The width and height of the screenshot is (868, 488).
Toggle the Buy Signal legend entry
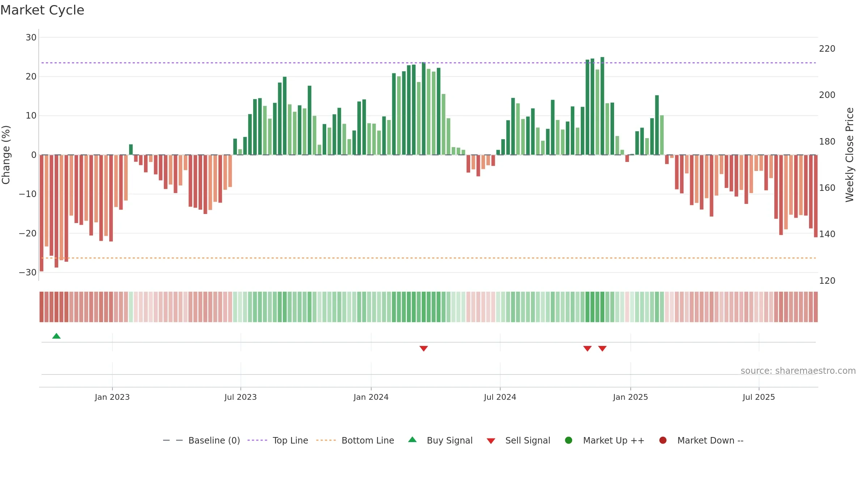(x=440, y=440)
